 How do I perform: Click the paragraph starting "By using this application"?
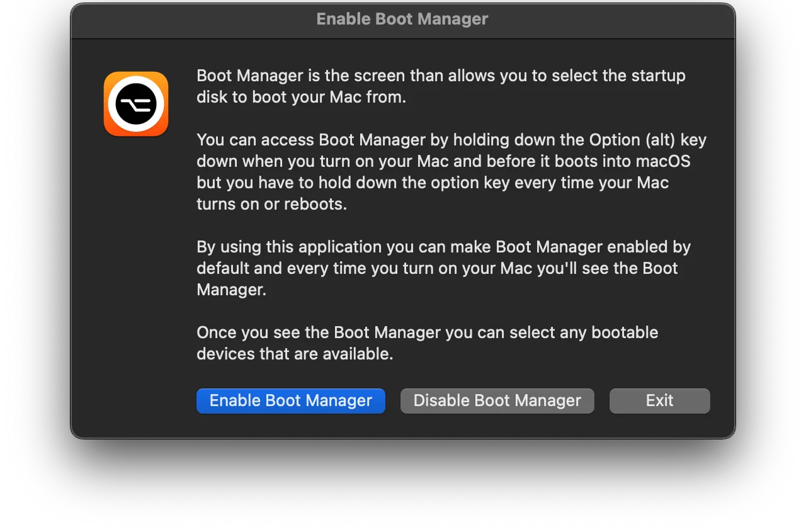click(x=444, y=268)
